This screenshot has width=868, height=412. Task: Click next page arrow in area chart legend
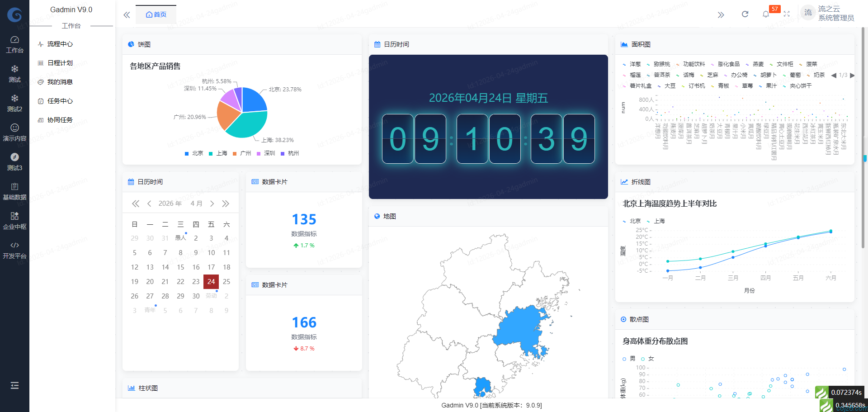853,75
